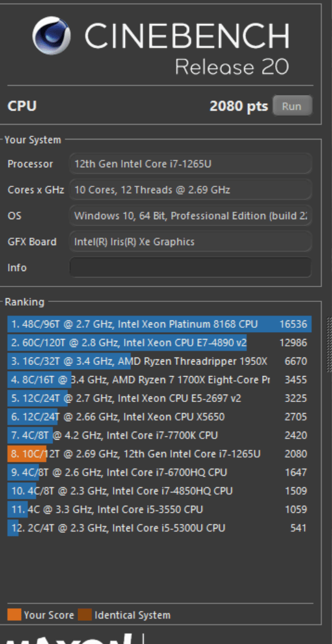
Task: Select the Core i7-7700K ranking row
Action: [160, 435]
